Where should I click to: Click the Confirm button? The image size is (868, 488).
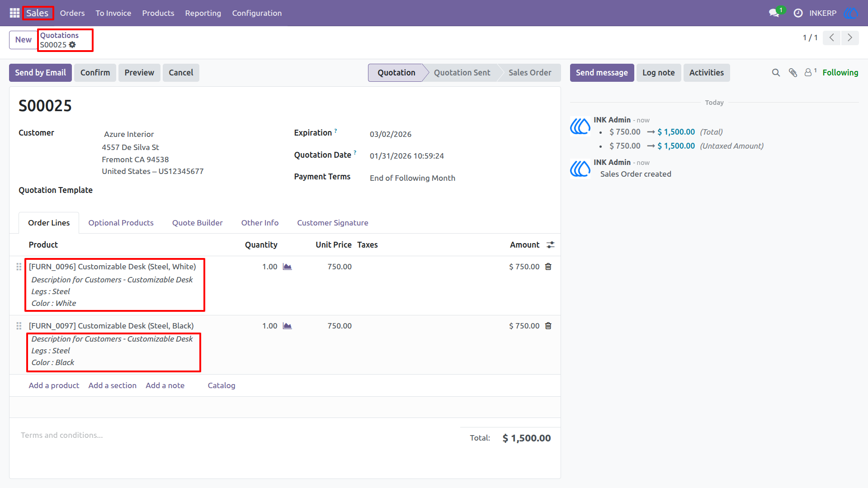[x=95, y=73]
